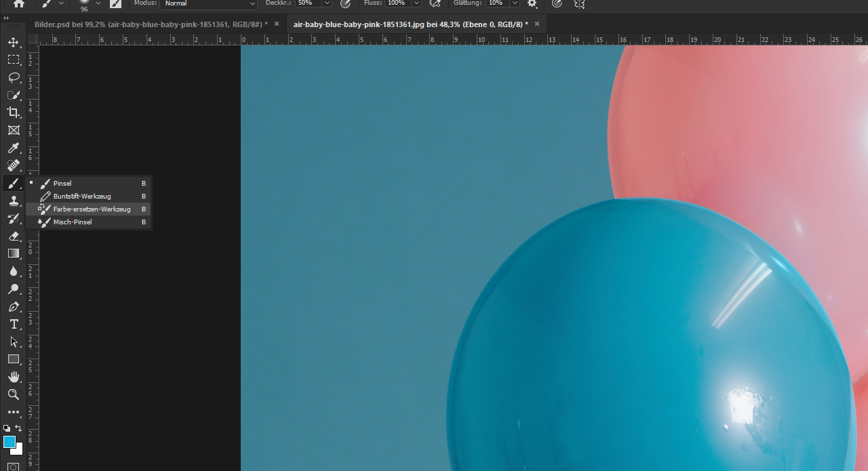This screenshot has width=868, height=471.
Task: Select the Lasso tool
Action: pos(14,77)
